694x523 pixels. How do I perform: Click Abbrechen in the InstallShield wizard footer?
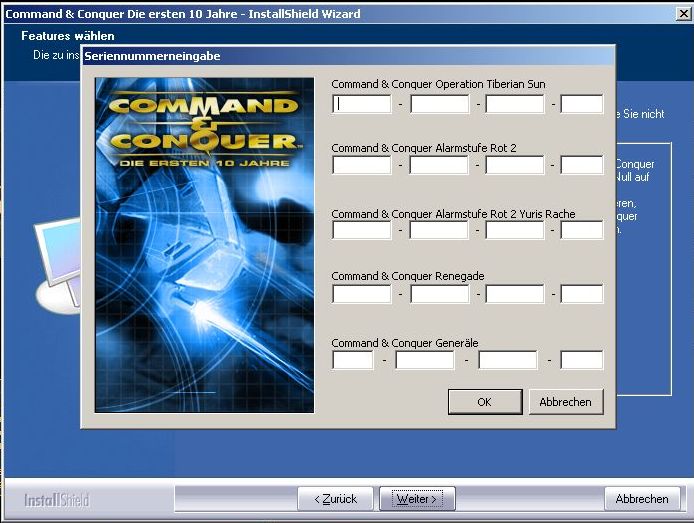pos(642,499)
